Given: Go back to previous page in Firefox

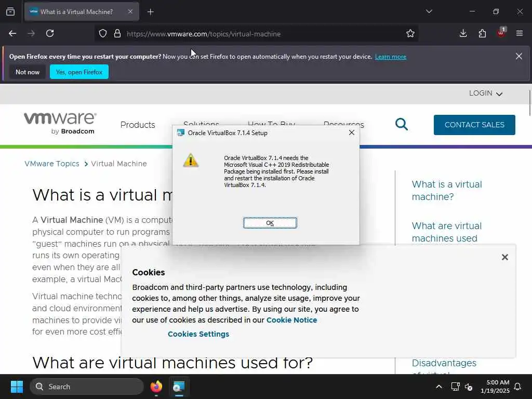Looking at the screenshot, I should point(12,33).
